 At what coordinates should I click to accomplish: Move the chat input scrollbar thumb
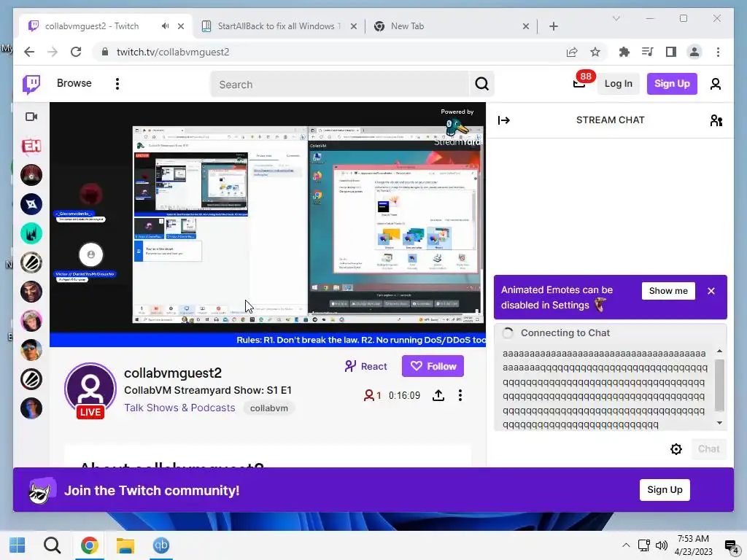coord(719,385)
